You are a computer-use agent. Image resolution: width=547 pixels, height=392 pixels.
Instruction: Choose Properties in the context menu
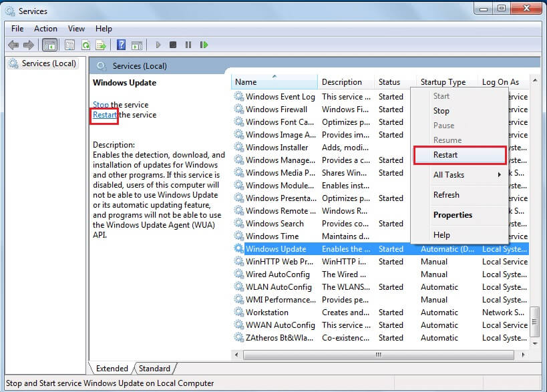[x=460, y=215]
